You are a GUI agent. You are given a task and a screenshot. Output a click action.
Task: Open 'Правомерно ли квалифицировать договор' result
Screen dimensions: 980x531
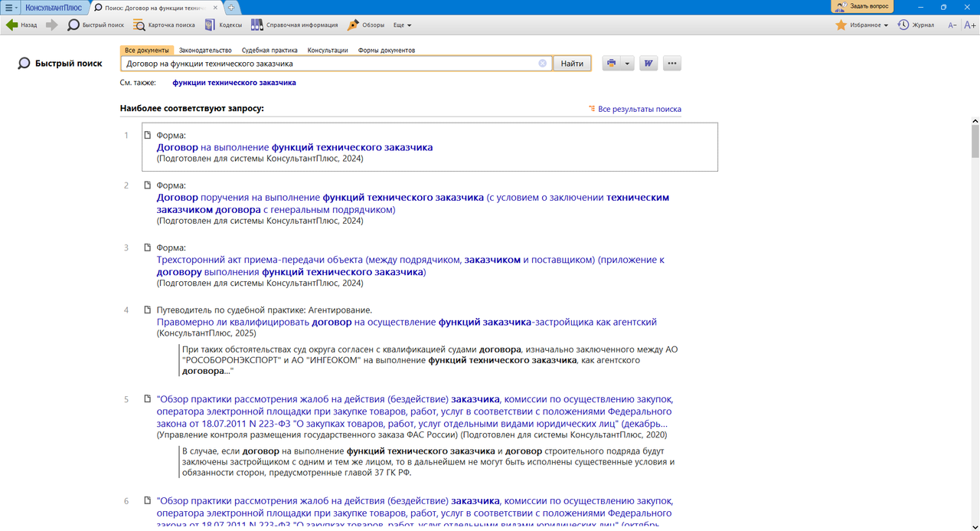pos(407,322)
